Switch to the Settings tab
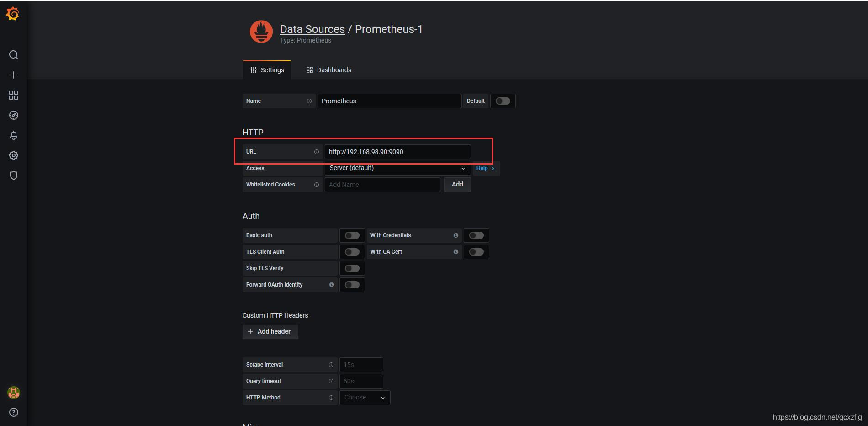The height and width of the screenshot is (426, 868). [x=267, y=70]
